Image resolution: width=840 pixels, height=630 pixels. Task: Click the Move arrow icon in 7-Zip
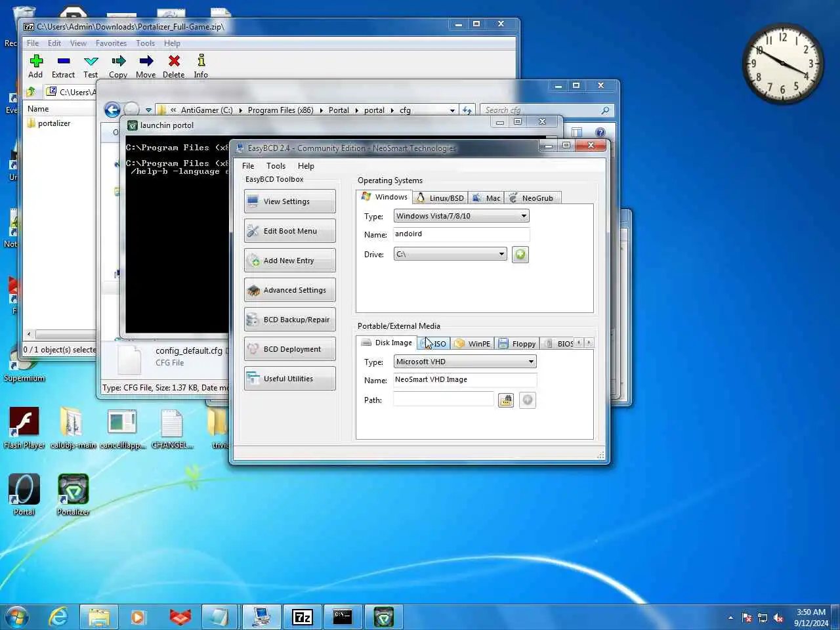coord(146,61)
